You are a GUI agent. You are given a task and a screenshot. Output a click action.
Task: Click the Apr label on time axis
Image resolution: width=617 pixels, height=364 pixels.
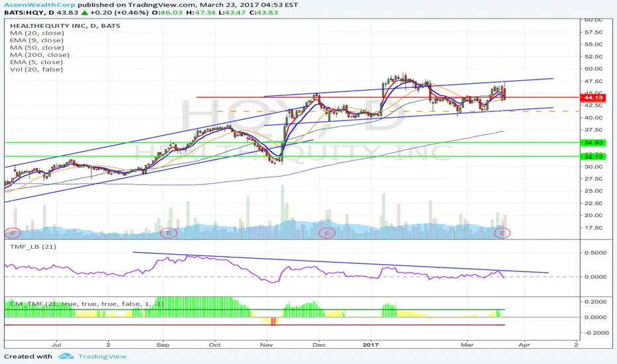(x=524, y=345)
